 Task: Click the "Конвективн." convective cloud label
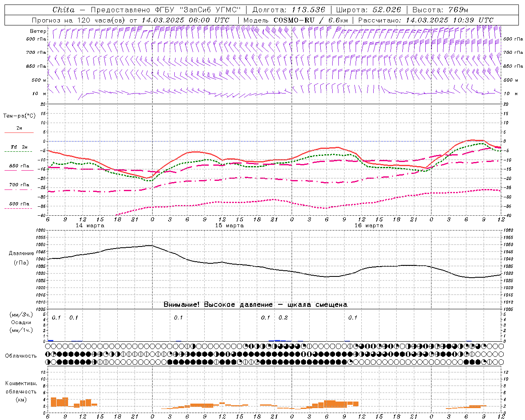21,383
